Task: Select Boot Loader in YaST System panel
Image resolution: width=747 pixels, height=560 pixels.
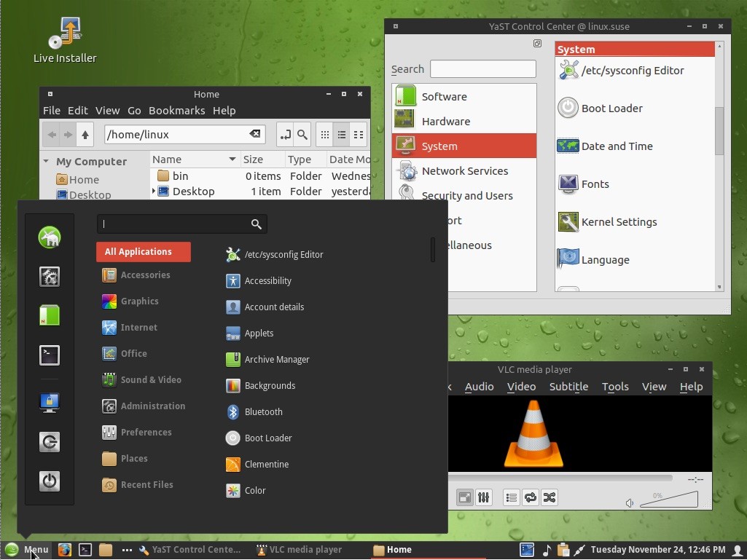Action: (612, 108)
